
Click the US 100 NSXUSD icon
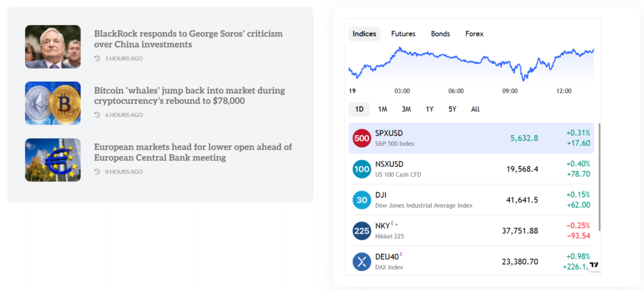point(362,169)
